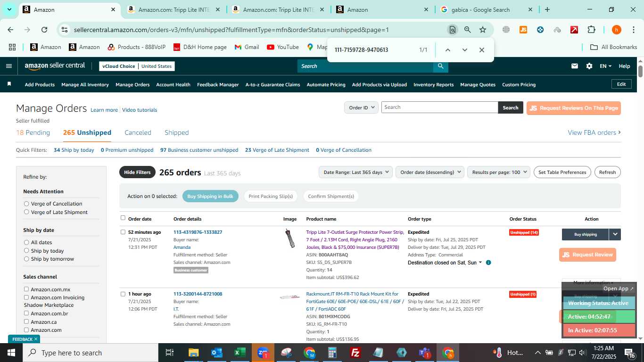This screenshot has height=362, width=644.
Task: Open the Results per page dropdown
Action: [499, 172]
